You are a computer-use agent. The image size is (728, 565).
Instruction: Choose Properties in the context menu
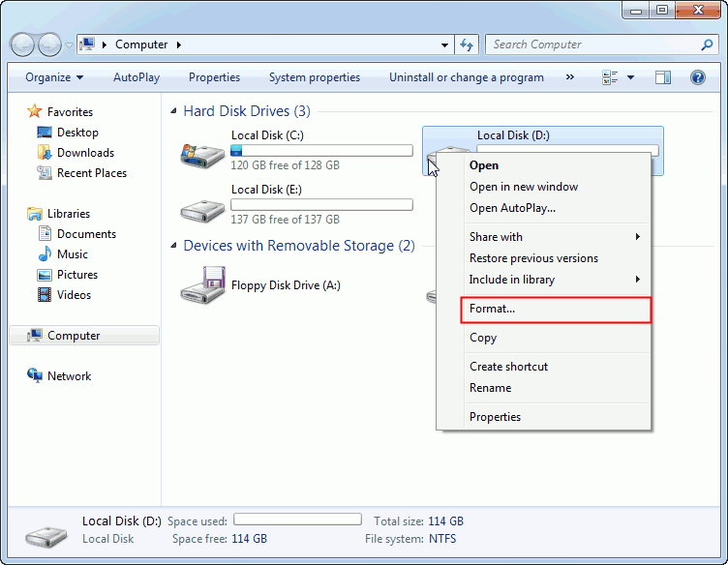(x=543, y=417)
